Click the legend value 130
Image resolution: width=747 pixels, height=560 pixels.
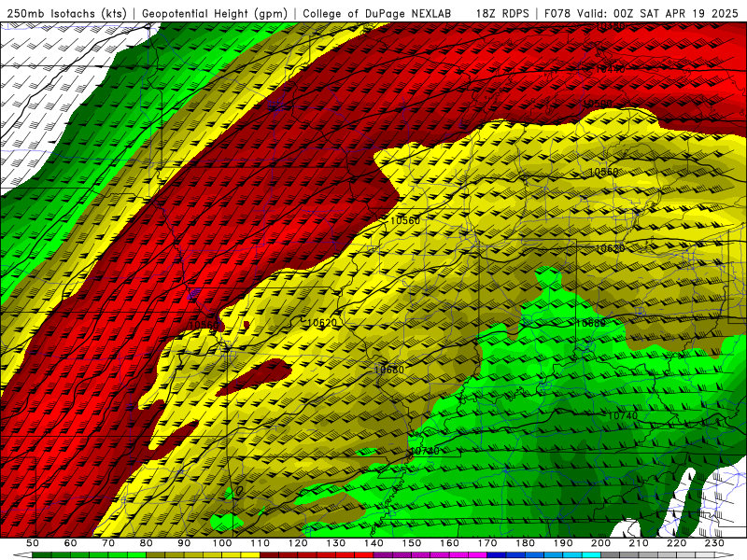coord(336,543)
